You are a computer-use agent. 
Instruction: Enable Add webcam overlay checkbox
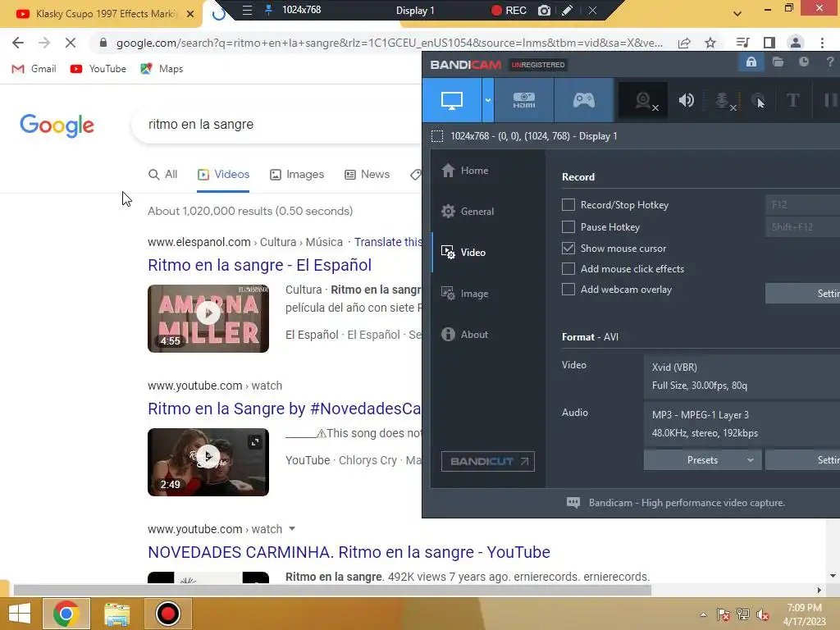pos(568,290)
